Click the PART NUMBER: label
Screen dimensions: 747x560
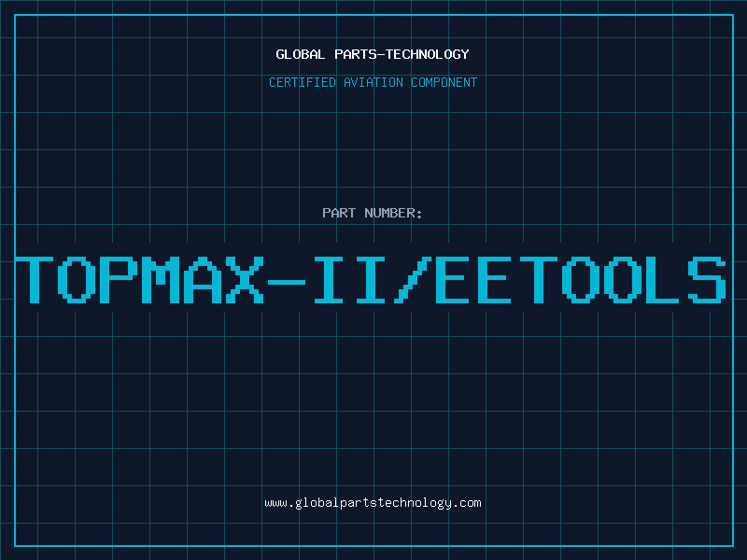pyautogui.click(x=372, y=213)
